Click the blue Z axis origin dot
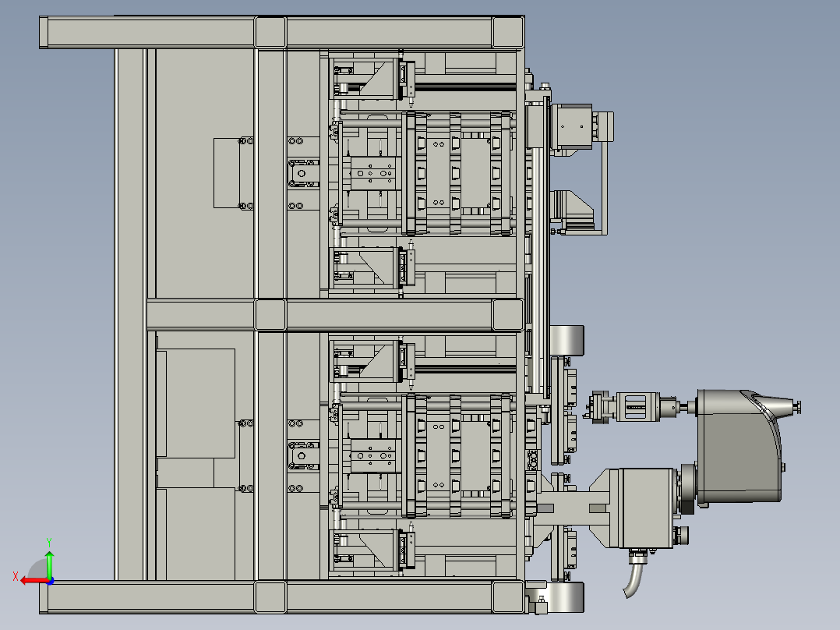 (51, 581)
